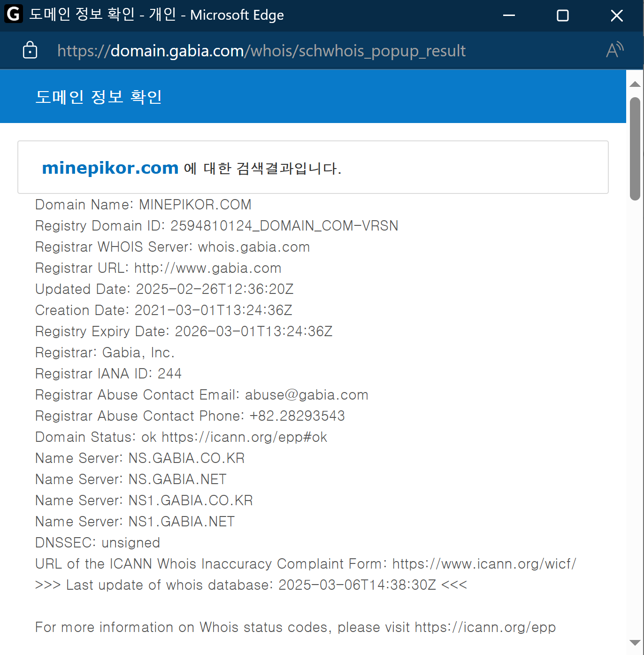The width and height of the screenshot is (644, 655).
Task: Click the Domain Status ok icann.org/epp#ok line
Action: click(x=181, y=437)
